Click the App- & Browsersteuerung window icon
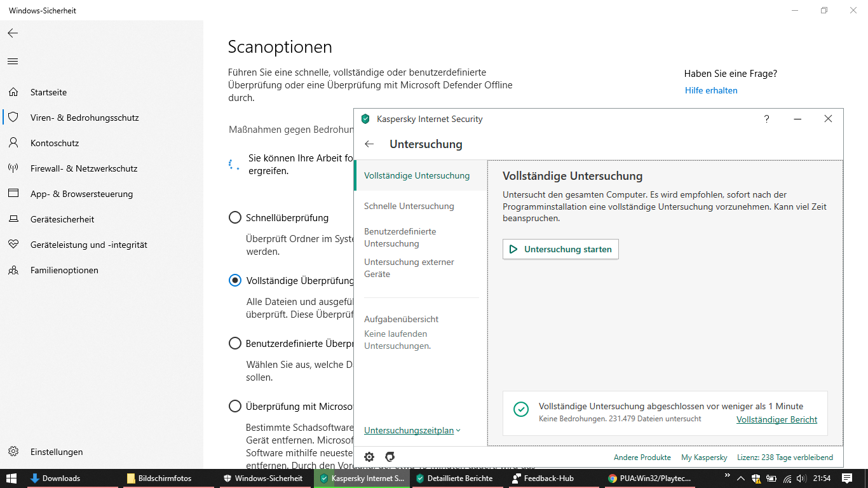 pos(13,194)
